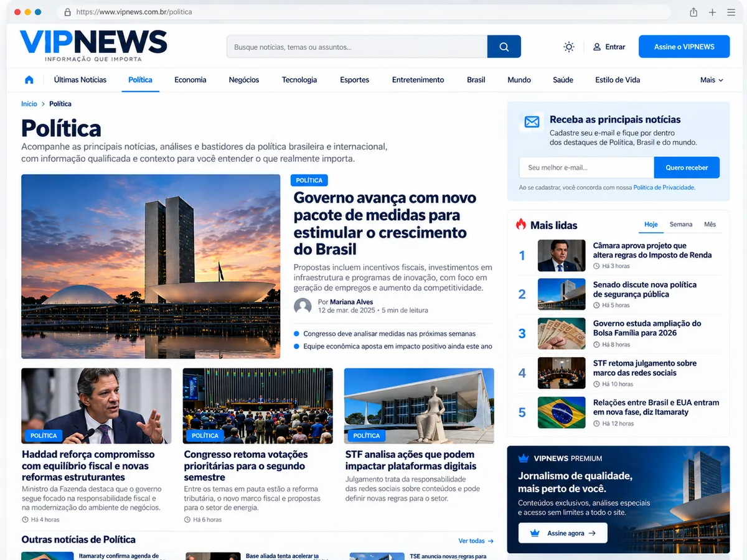Open Governo estuda ampliação Bolsa Família article
Image resolution: width=747 pixels, height=560 pixels.
tap(647, 328)
